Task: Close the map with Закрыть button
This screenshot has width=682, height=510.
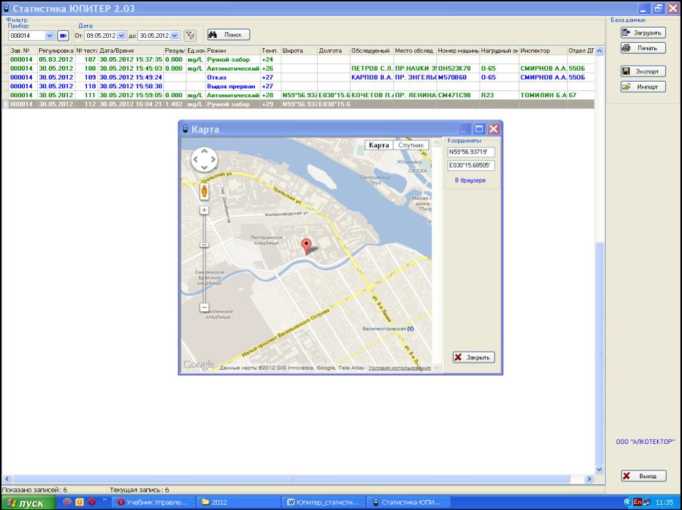Action: tap(473, 357)
